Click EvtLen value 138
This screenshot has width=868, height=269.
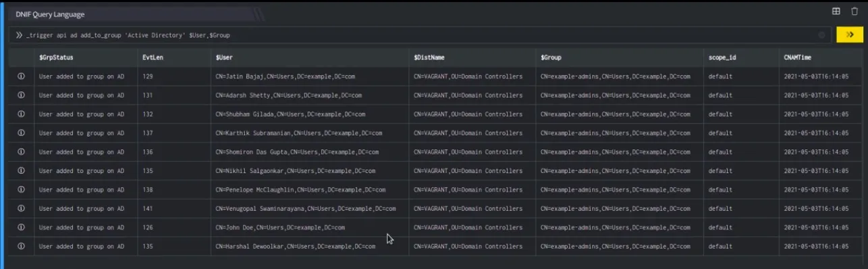148,190
